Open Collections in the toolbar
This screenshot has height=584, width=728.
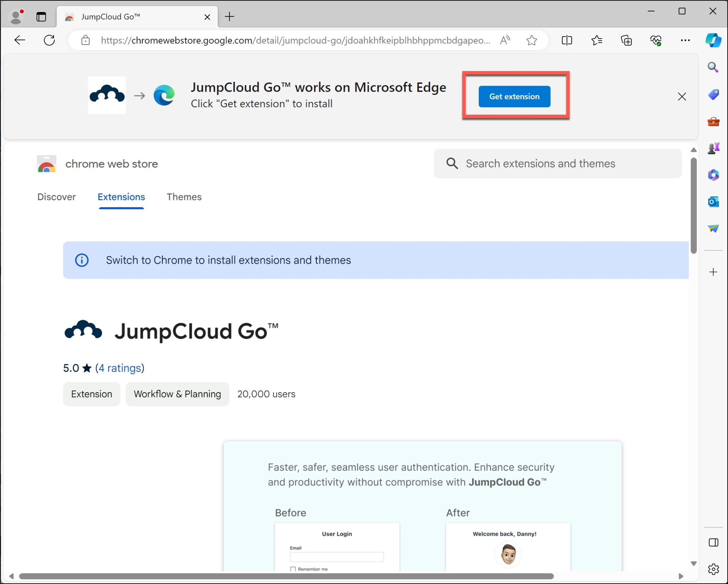626,40
